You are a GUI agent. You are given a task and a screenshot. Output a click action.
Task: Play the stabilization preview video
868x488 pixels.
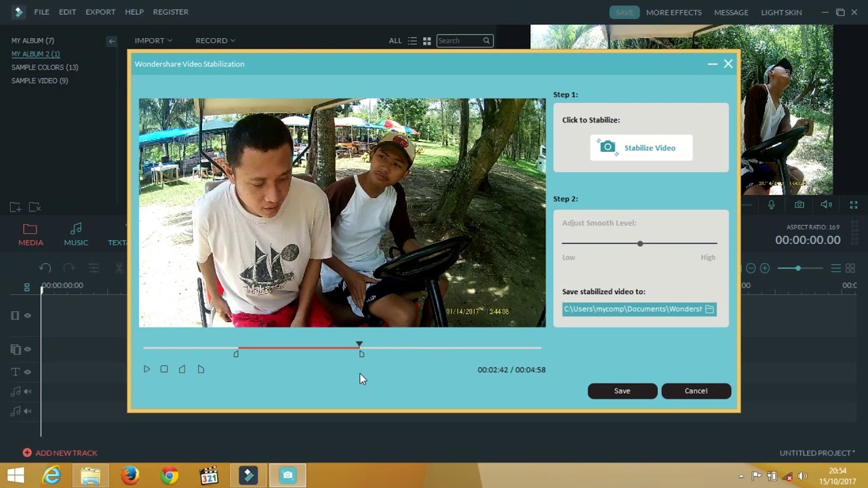click(x=146, y=369)
